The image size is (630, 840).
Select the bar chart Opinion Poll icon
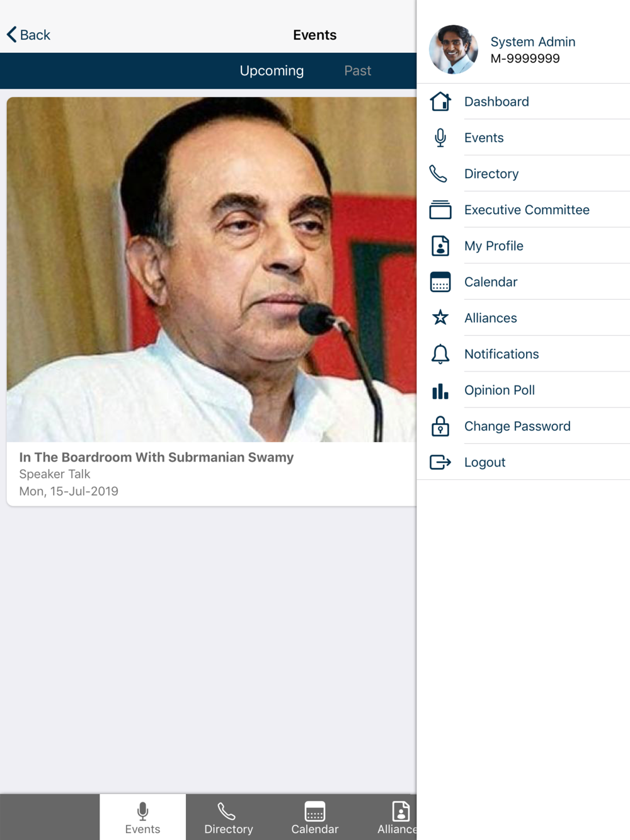(440, 390)
